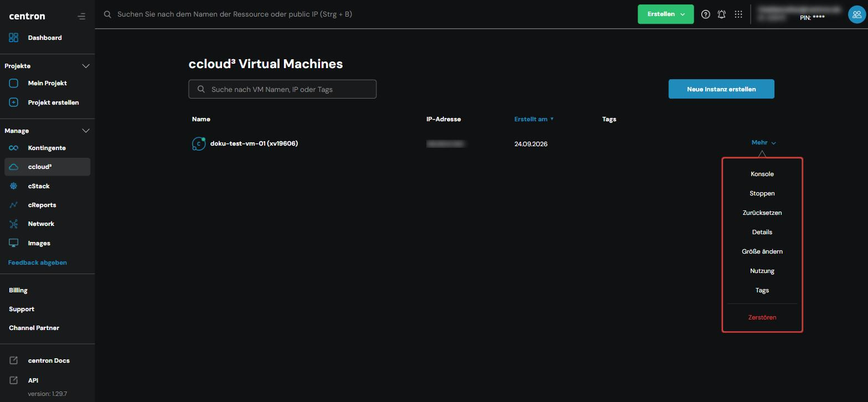868x402 pixels.
Task: Open the help question mark icon
Action: coord(705,14)
